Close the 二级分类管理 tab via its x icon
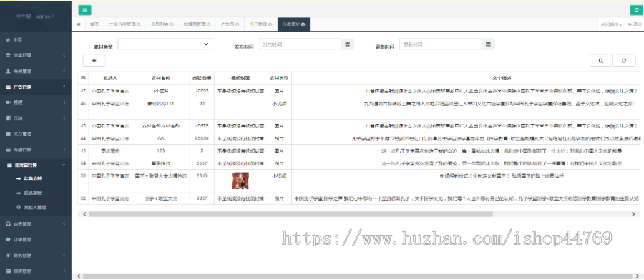644x280 pixels. [x=139, y=24]
